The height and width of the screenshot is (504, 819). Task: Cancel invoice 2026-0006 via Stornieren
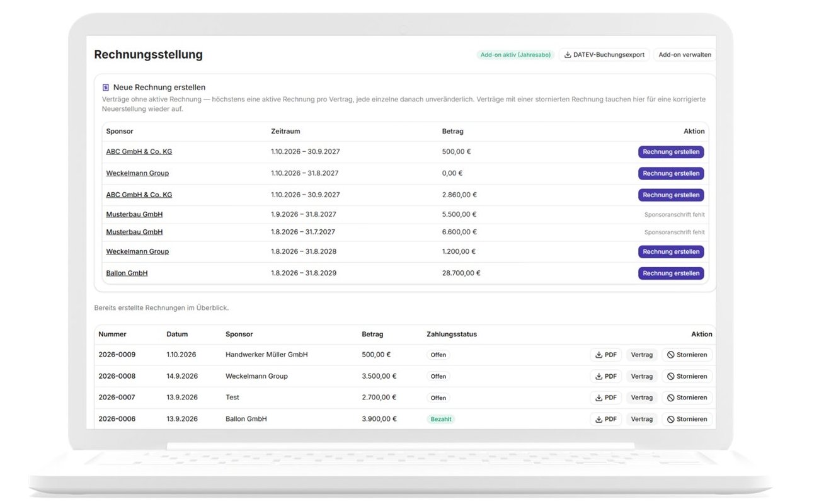(687, 419)
